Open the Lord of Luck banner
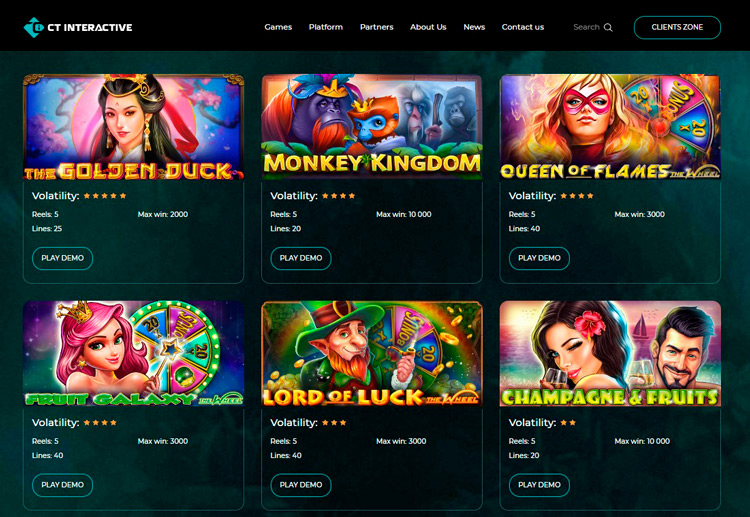750x517 pixels. click(x=372, y=354)
